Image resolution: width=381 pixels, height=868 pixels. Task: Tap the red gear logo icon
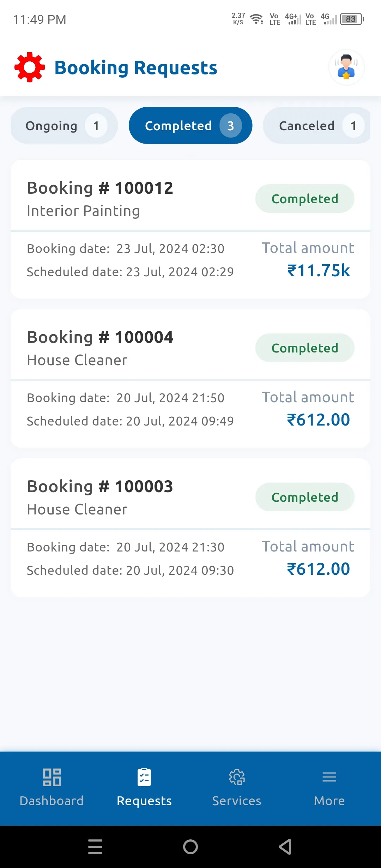30,67
